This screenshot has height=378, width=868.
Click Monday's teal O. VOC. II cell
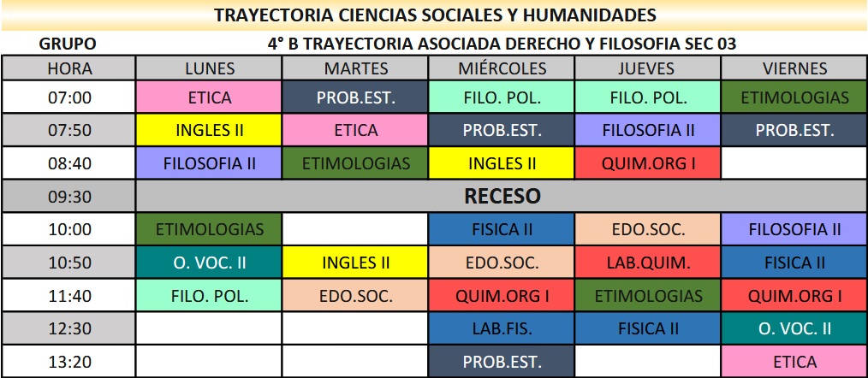pyautogui.click(x=210, y=263)
